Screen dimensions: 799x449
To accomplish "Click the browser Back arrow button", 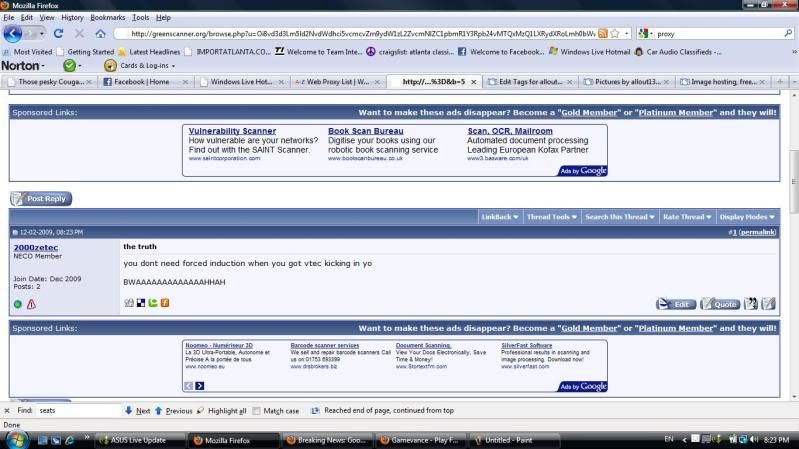I will tap(13, 33).
